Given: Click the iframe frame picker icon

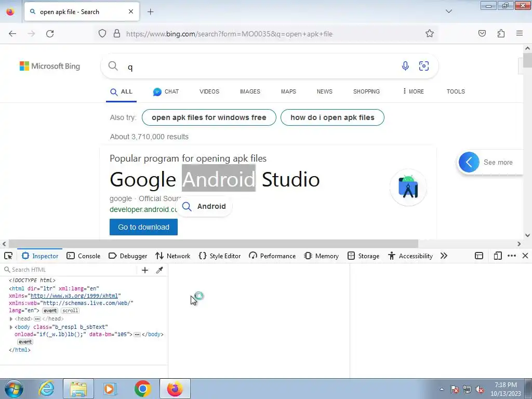Looking at the screenshot, I should pos(478,256).
